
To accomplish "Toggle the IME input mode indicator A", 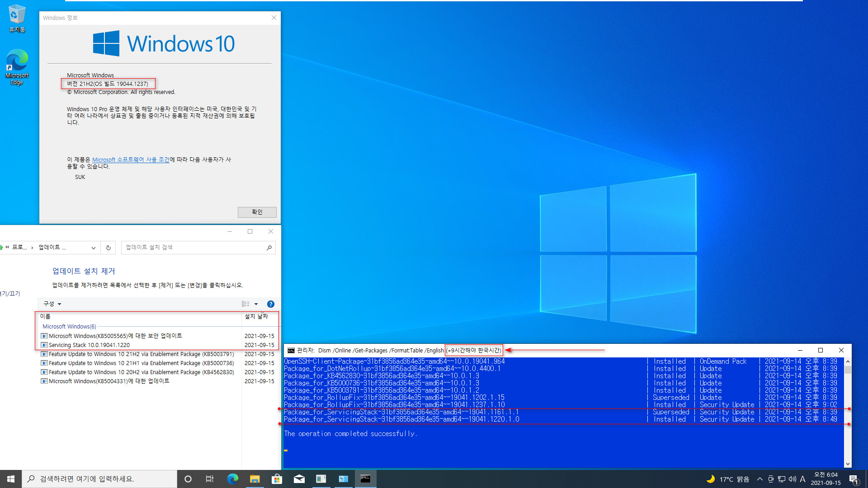I will click(802, 479).
